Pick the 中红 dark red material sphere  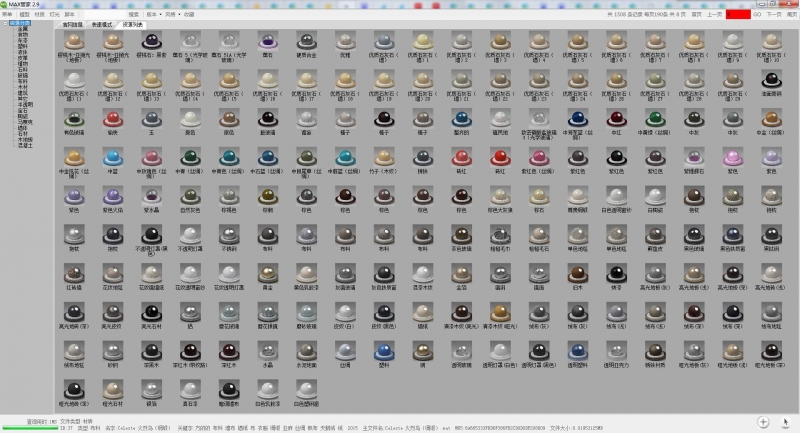click(616, 119)
